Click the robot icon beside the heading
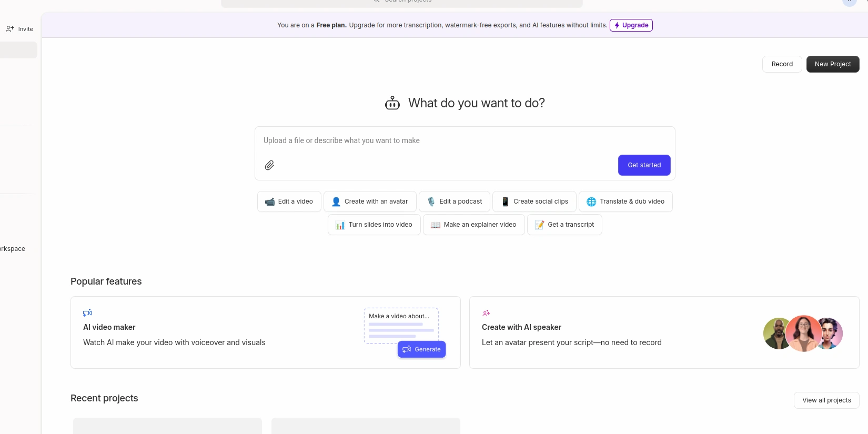The width and height of the screenshot is (868, 434). pyautogui.click(x=392, y=103)
